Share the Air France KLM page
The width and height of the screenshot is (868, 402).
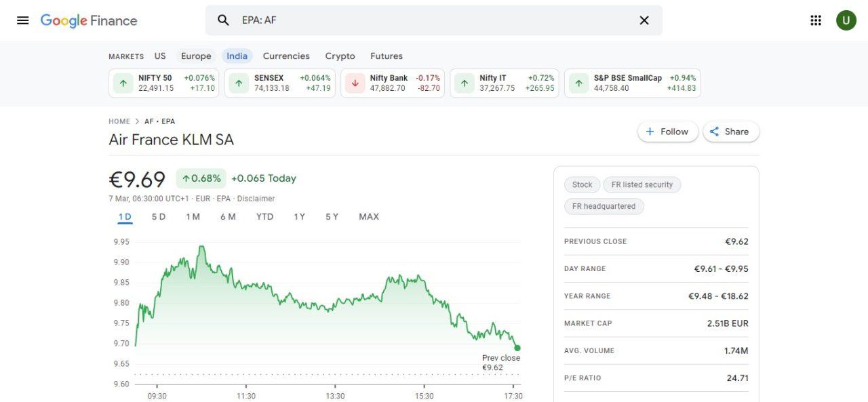(731, 132)
